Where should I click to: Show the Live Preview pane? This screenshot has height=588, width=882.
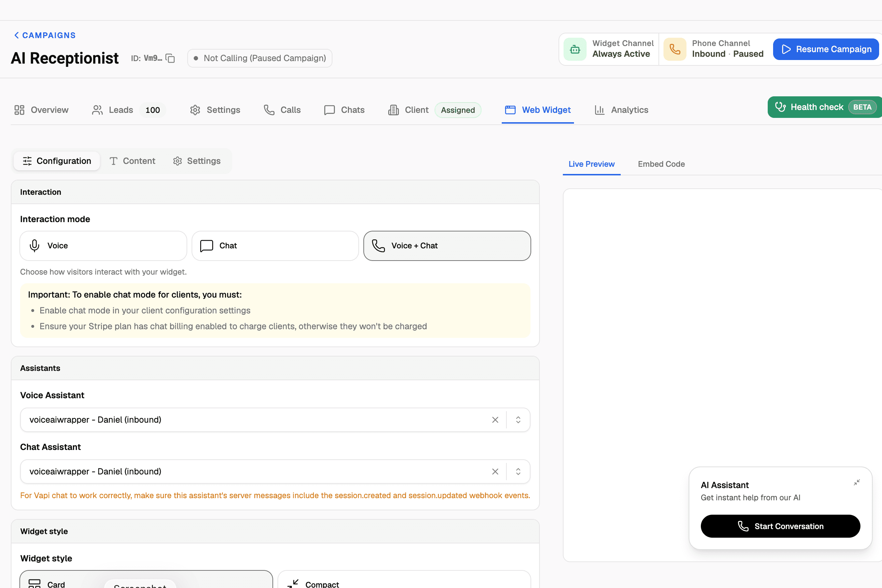coord(591,164)
